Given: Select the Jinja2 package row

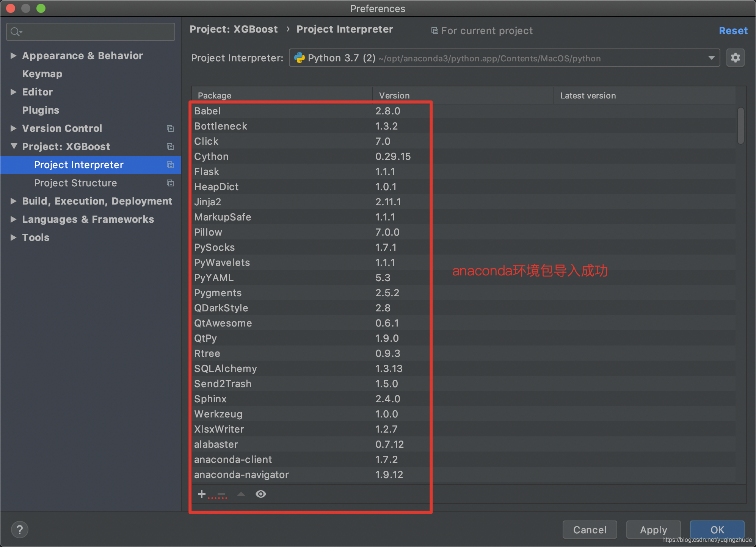Looking at the screenshot, I should point(463,202).
